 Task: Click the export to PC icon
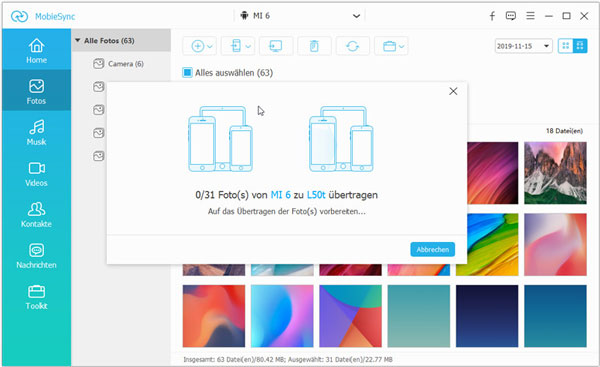click(276, 46)
